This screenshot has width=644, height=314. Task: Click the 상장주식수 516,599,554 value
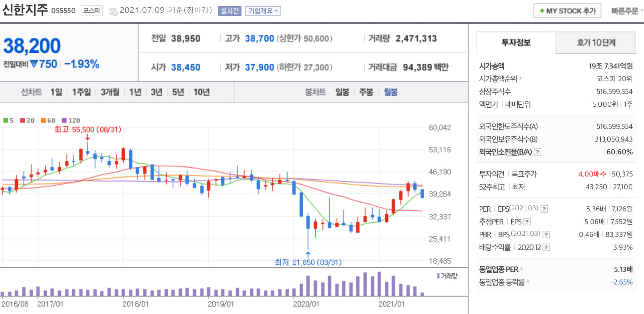[x=614, y=92]
